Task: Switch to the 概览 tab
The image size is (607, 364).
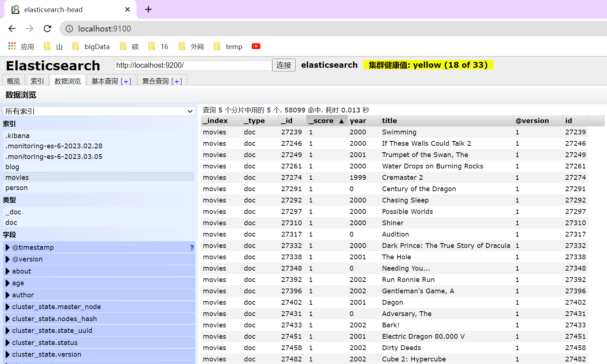Action: [x=14, y=81]
